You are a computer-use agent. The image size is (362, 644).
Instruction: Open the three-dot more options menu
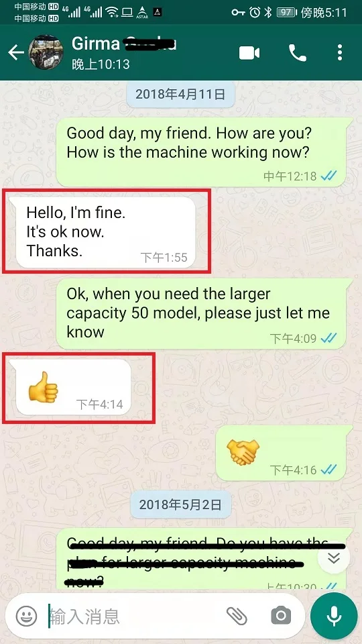(x=340, y=53)
